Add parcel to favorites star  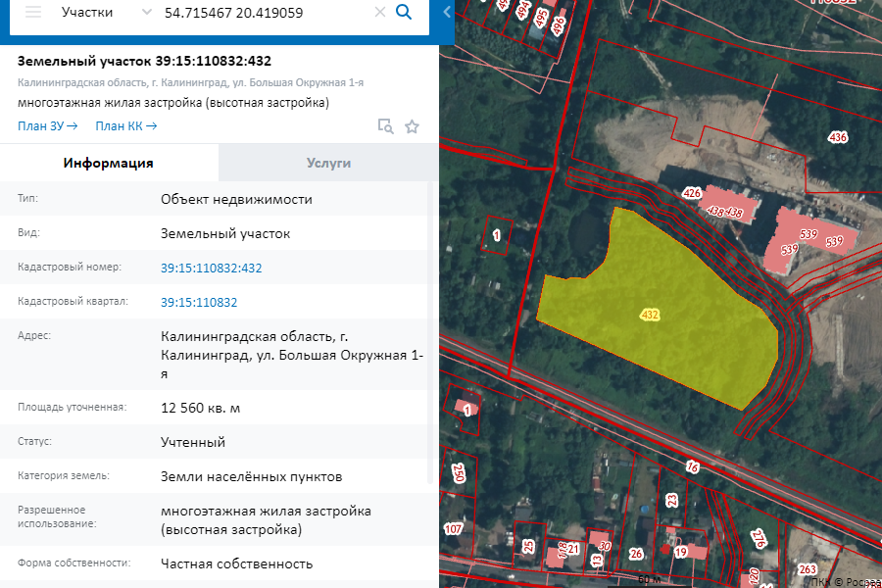tap(413, 126)
